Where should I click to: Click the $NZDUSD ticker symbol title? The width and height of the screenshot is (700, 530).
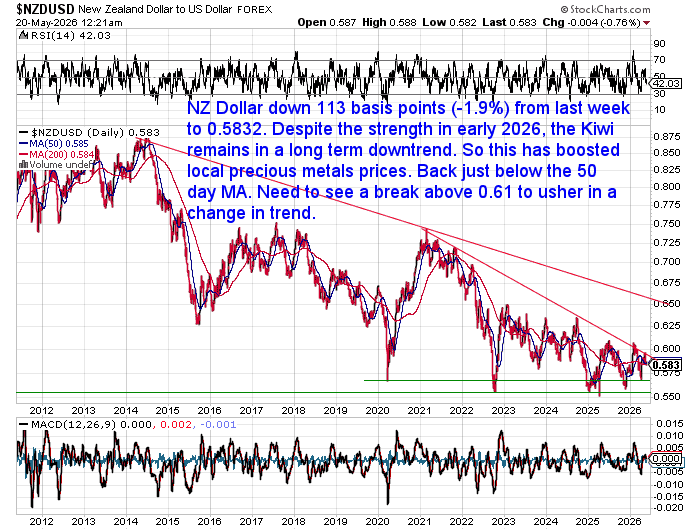(x=46, y=9)
